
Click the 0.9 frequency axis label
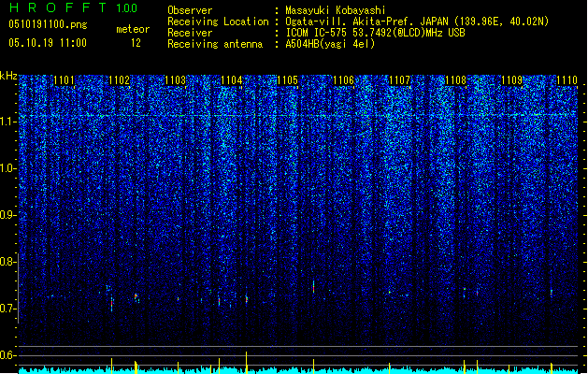click(x=7, y=215)
